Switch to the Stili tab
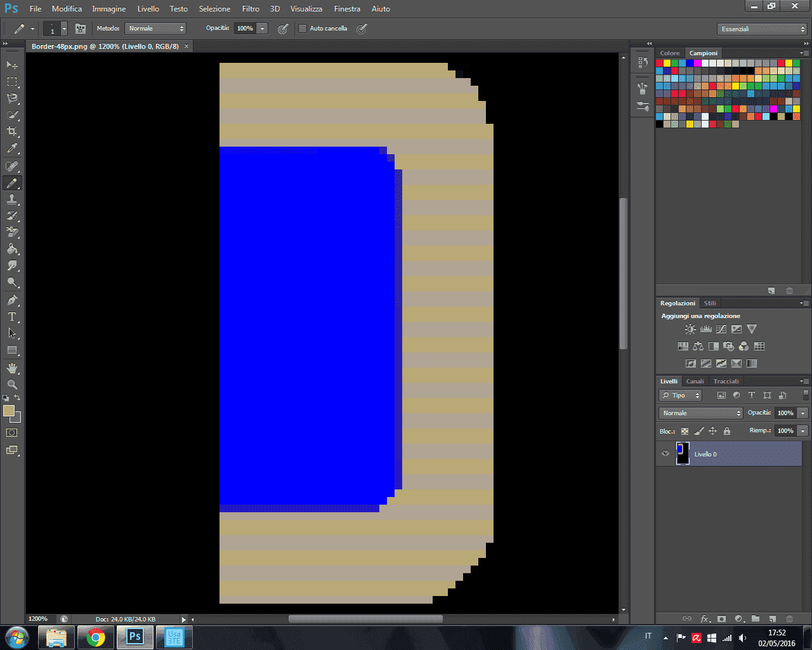 (x=710, y=303)
